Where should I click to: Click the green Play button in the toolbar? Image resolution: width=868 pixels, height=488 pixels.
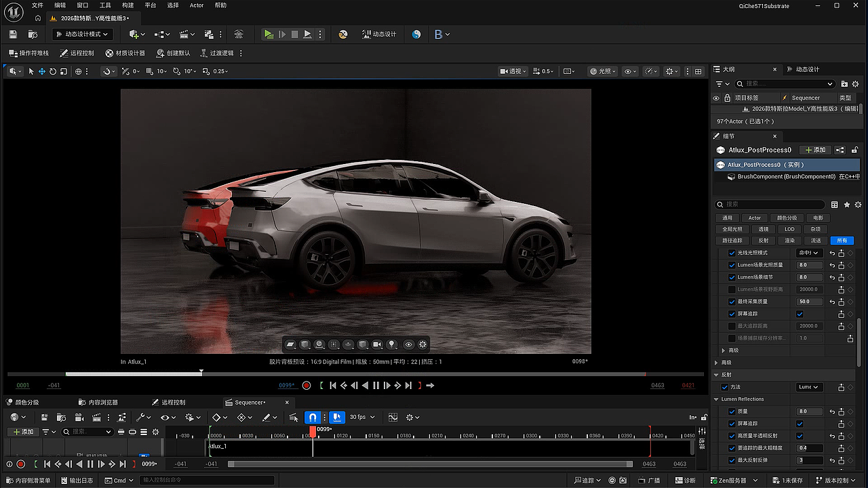click(x=269, y=34)
